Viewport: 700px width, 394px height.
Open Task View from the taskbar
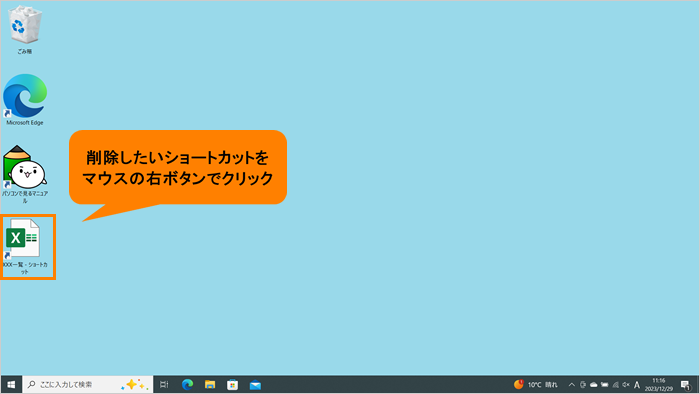164,384
